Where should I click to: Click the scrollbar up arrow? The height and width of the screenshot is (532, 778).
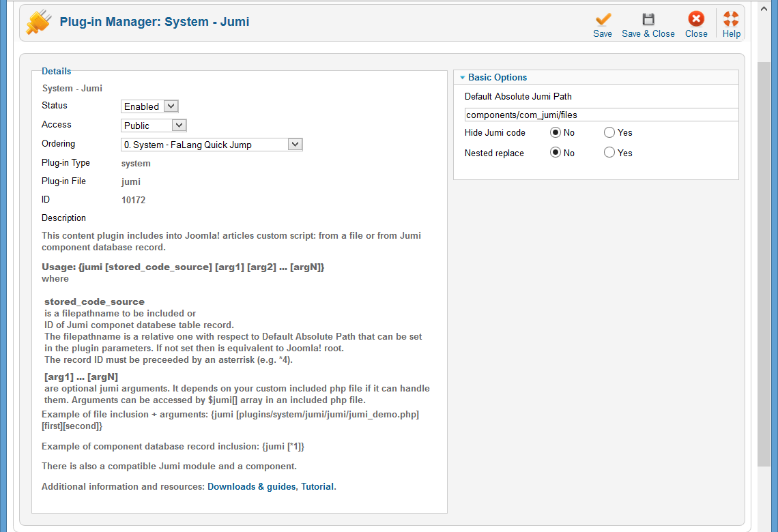[764, 9]
